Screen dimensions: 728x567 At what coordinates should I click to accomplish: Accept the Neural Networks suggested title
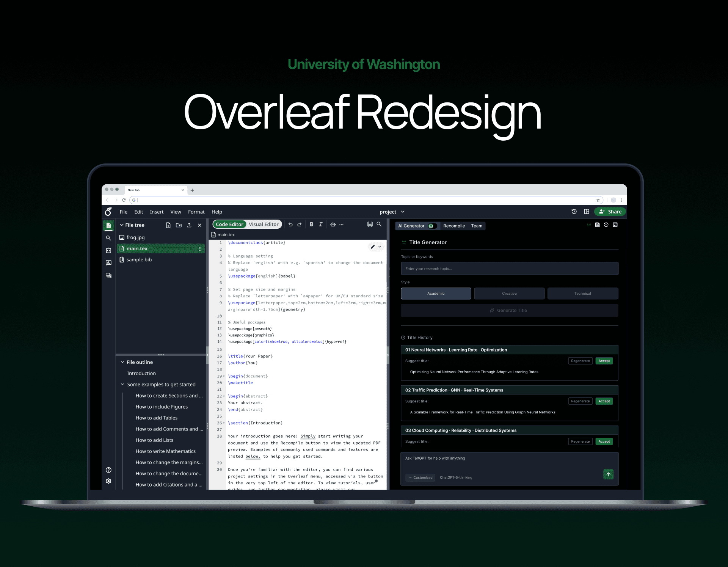(604, 361)
